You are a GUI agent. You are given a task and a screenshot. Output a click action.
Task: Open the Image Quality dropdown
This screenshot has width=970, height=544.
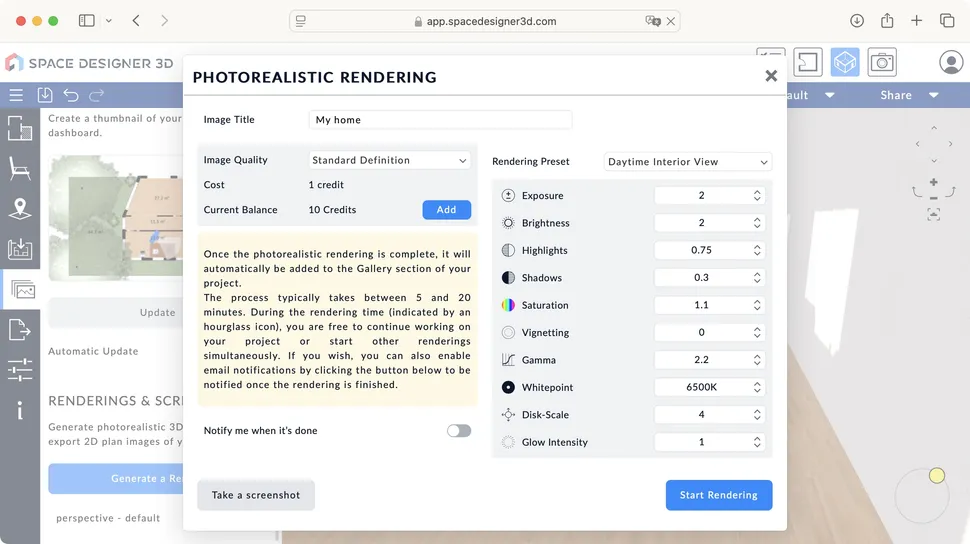pyautogui.click(x=389, y=160)
